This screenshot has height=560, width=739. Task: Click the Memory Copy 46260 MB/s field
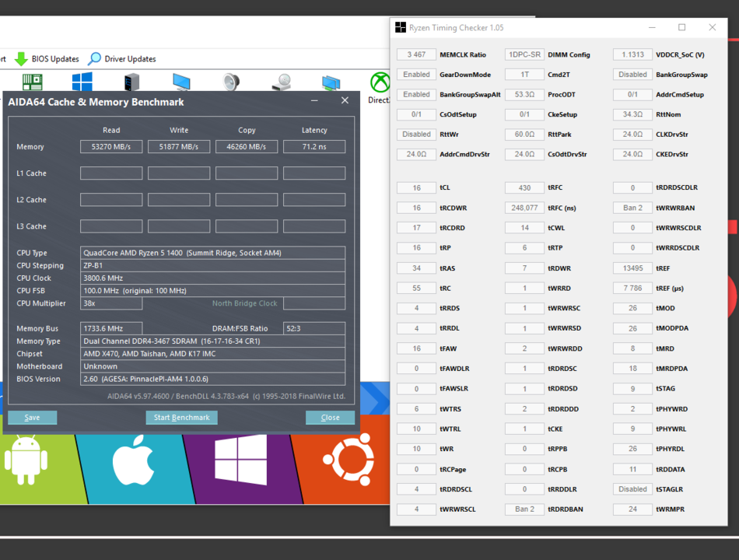[247, 146]
